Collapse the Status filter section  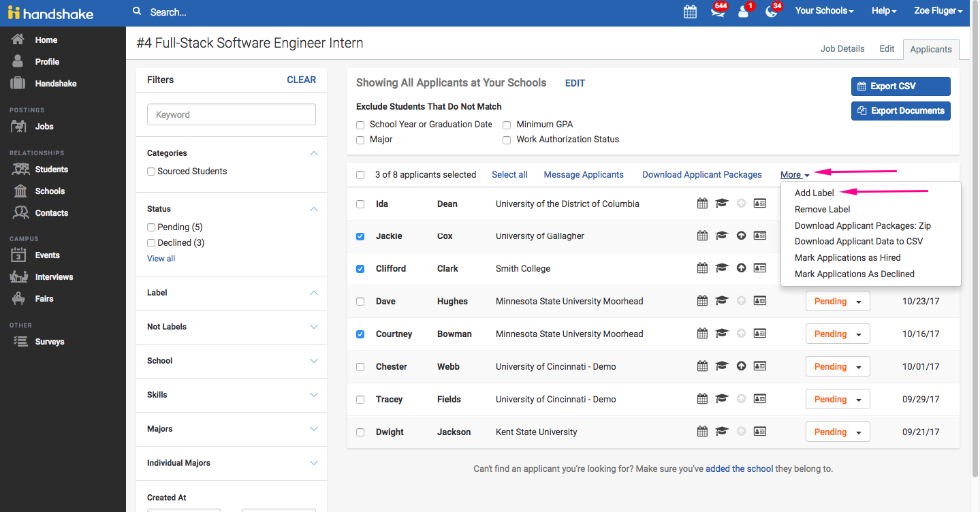tap(313, 208)
